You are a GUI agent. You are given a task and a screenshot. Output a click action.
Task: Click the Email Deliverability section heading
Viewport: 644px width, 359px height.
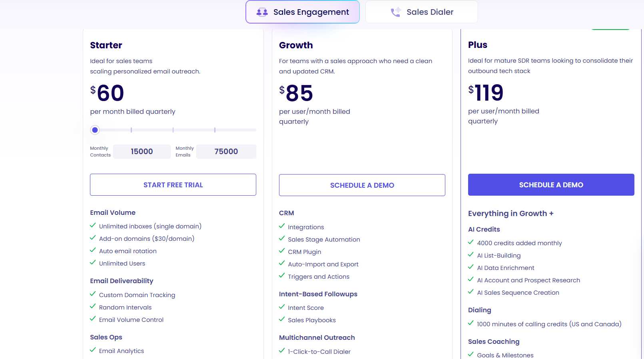[x=122, y=281]
